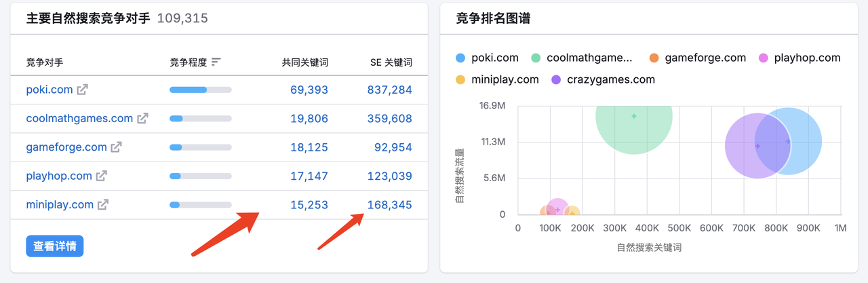Toggle poki.com legend dot in chart
The height and width of the screenshot is (283, 868).
tap(461, 58)
